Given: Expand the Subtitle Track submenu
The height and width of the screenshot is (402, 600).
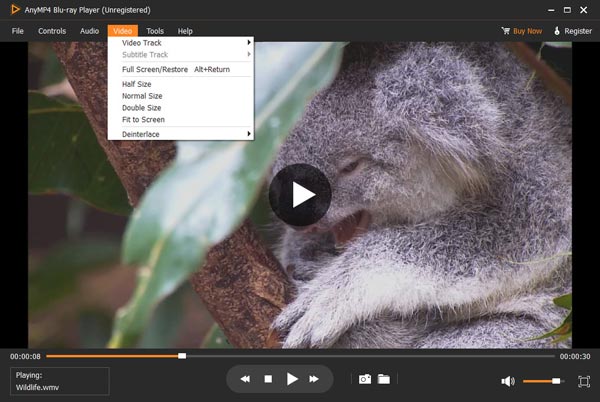Looking at the screenshot, I should pyautogui.click(x=181, y=55).
